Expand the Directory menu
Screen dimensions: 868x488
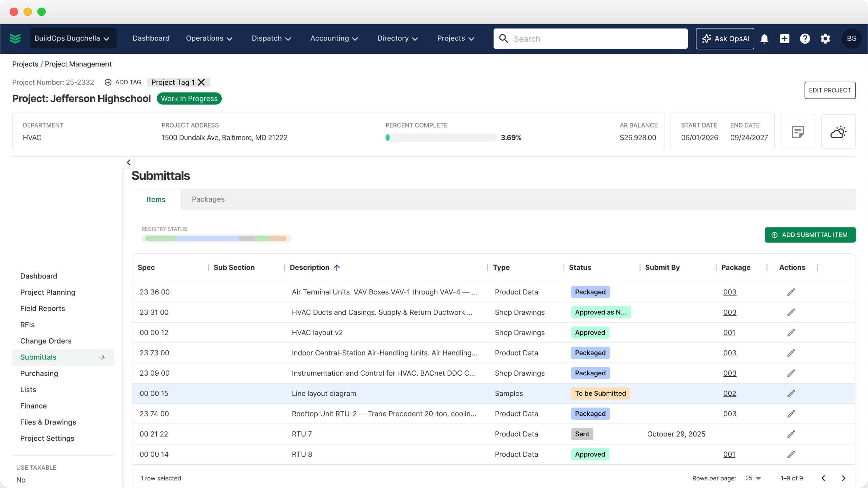[398, 38]
